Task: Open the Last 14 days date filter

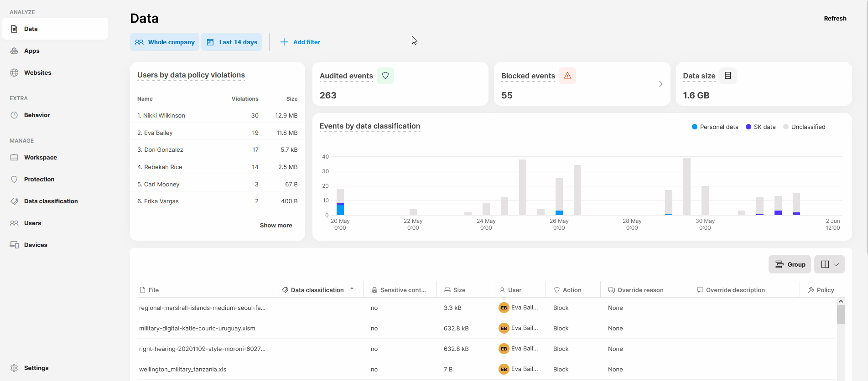Action: pyautogui.click(x=232, y=42)
